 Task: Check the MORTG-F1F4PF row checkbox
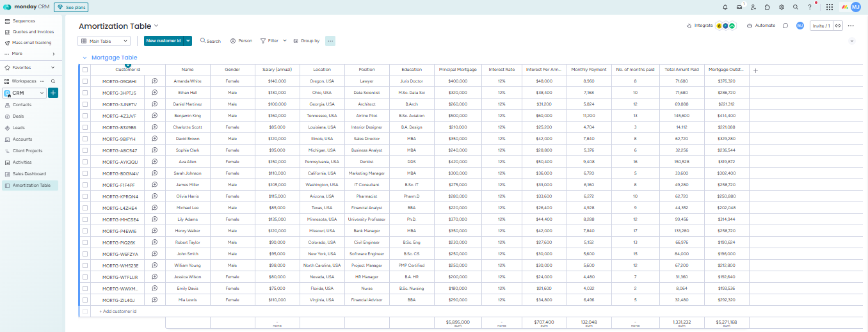pos(85,185)
